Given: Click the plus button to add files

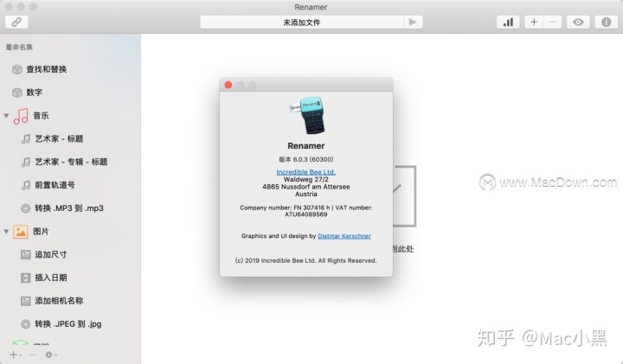Looking at the screenshot, I should click(534, 22).
